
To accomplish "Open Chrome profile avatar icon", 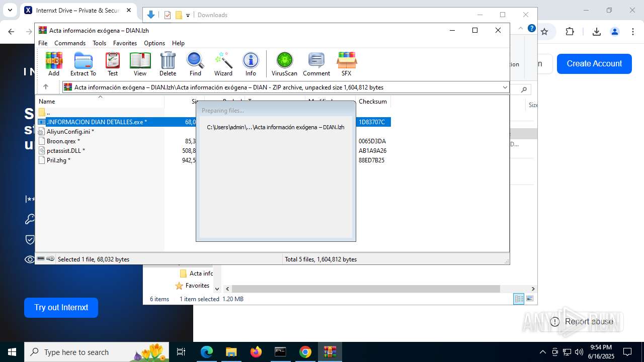I will coord(614,32).
